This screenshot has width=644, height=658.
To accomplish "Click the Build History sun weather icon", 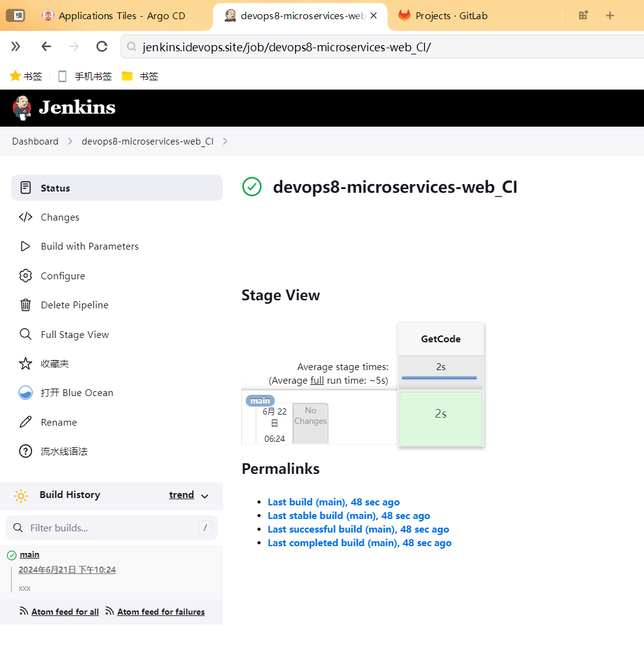I will [x=21, y=496].
